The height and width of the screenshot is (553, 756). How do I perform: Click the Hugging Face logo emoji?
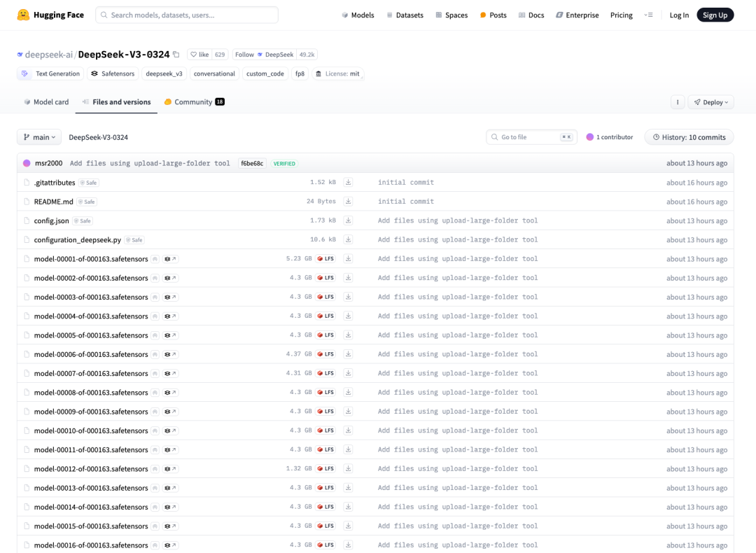click(22, 15)
